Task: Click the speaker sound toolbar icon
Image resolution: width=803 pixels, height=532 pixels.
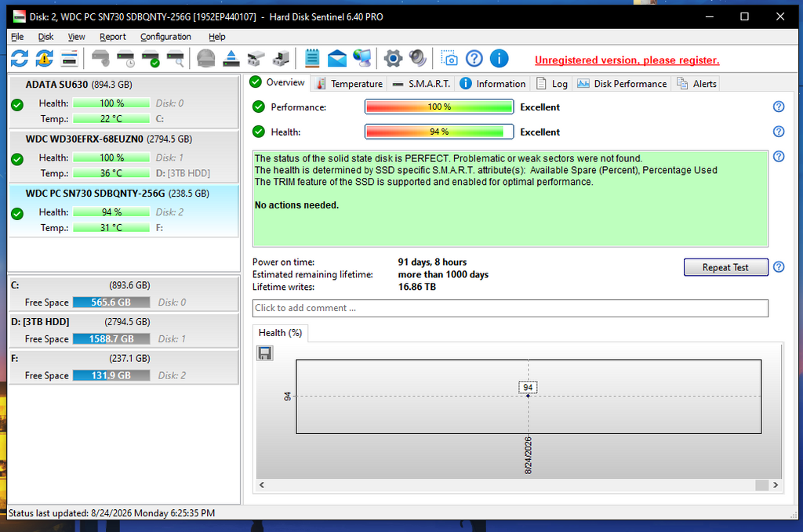Action: pyautogui.click(x=418, y=58)
